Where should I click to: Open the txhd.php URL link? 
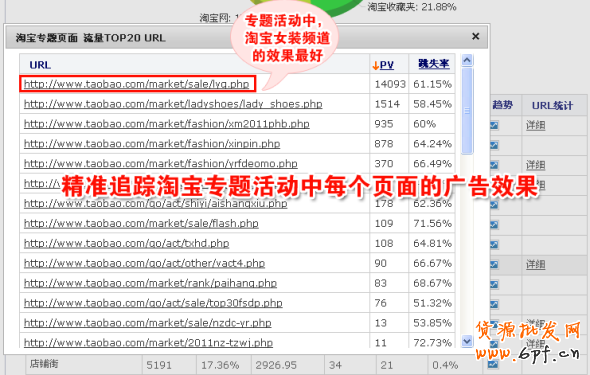126,243
